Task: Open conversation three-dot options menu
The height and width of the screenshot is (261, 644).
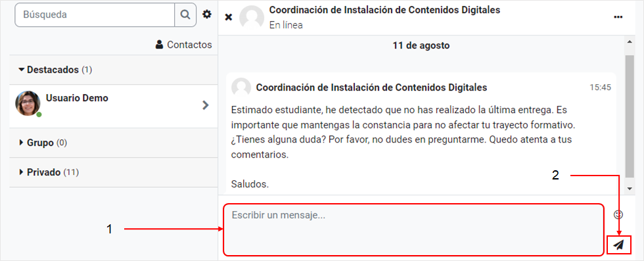Action: [x=618, y=17]
